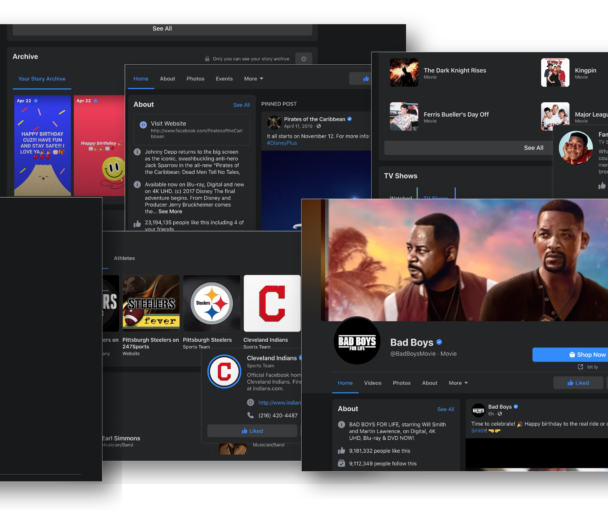Click Bad Boys avatar in the post header
This screenshot has height=510, width=608.
click(478, 410)
